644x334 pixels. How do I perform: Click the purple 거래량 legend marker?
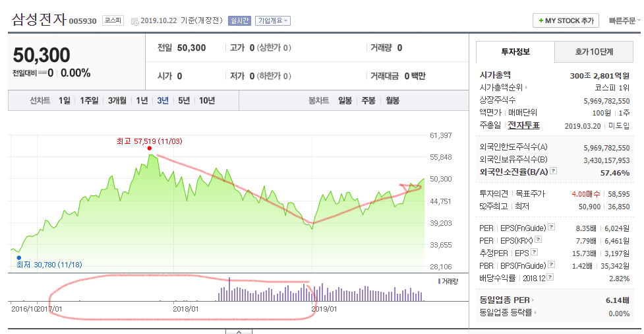439,281
